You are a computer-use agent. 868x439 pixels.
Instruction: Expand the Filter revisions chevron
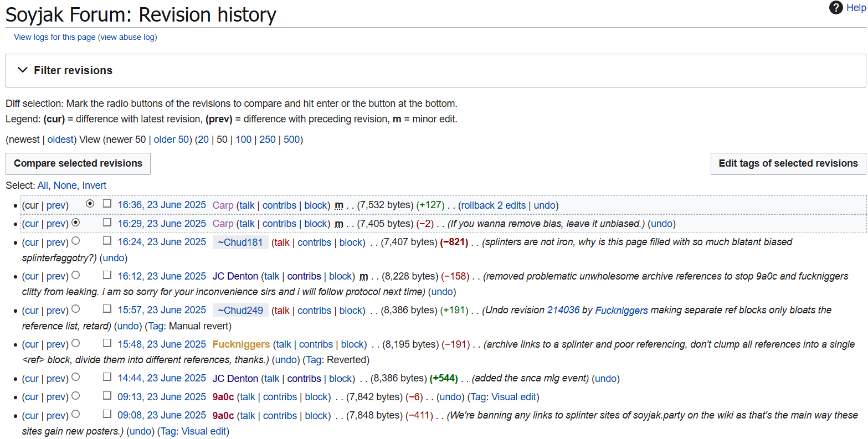coord(23,70)
